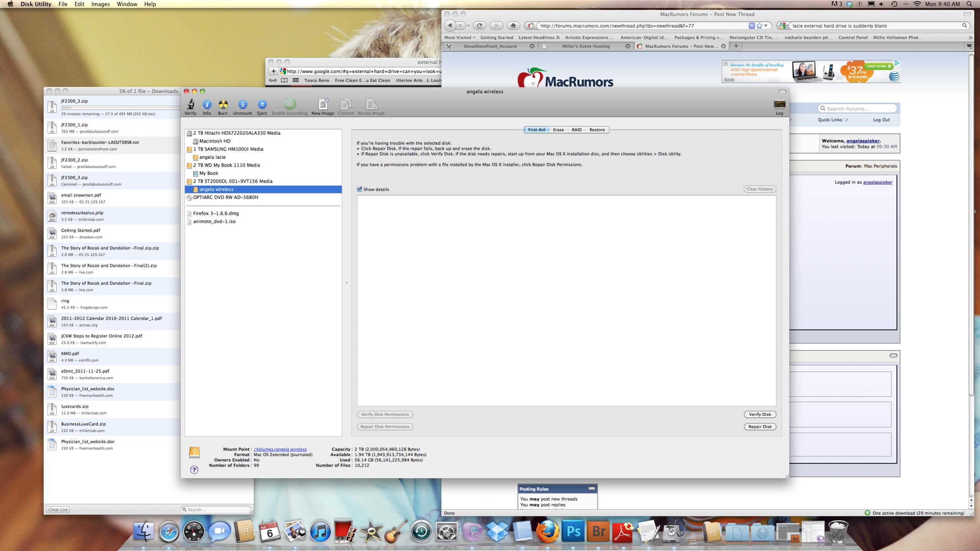This screenshot has width=980, height=551.
Task: Open the /Volumes/angela wireless mount point link
Action: 280,449
